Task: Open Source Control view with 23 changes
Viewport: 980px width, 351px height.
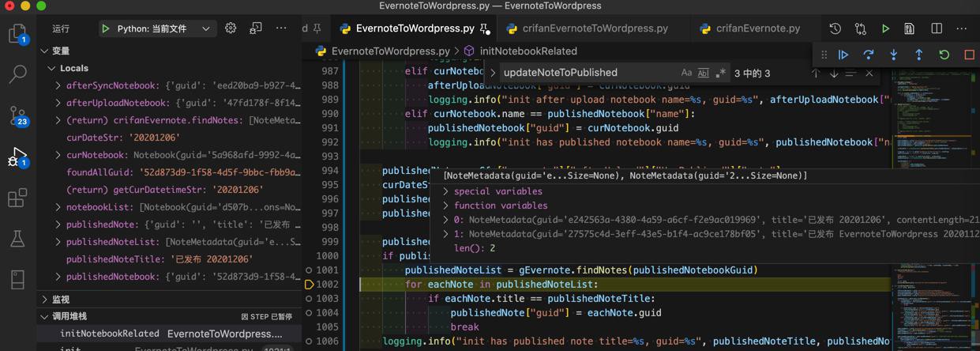Action: click(17, 115)
